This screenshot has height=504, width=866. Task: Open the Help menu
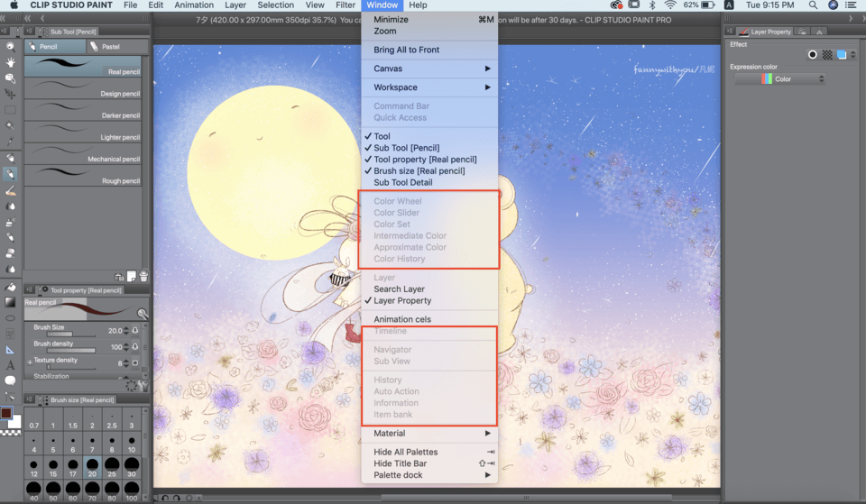coord(418,5)
